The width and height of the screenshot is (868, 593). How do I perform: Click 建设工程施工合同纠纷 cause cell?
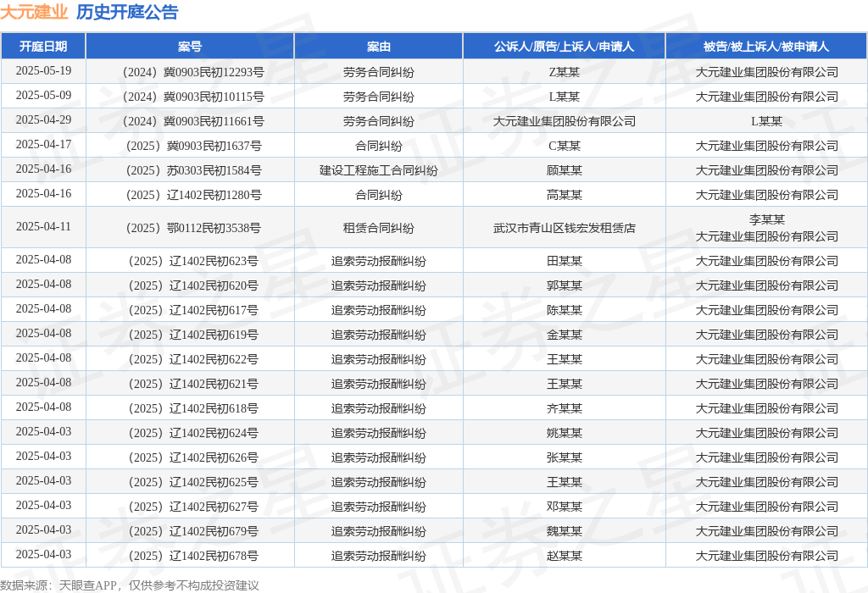coord(379,170)
